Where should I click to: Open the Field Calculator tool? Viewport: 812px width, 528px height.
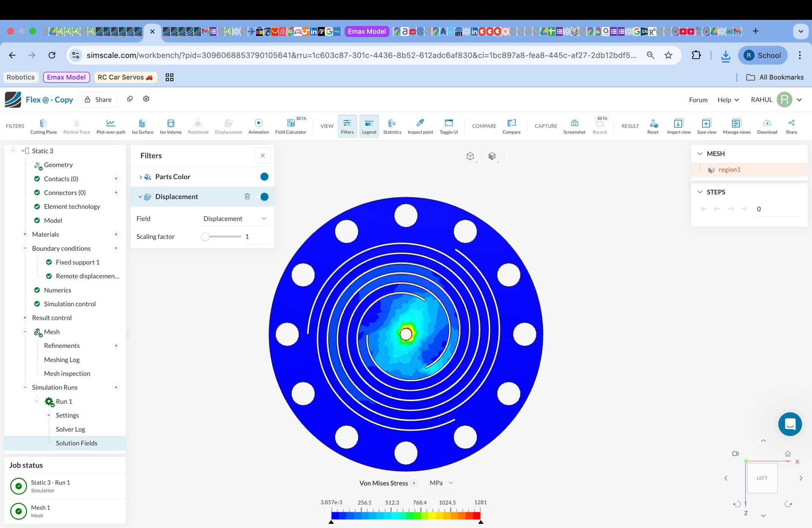(x=291, y=126)
